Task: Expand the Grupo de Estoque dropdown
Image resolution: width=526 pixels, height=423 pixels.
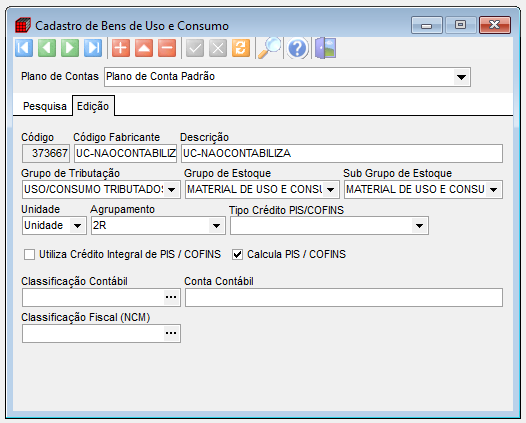Action: tap(330, 190)
